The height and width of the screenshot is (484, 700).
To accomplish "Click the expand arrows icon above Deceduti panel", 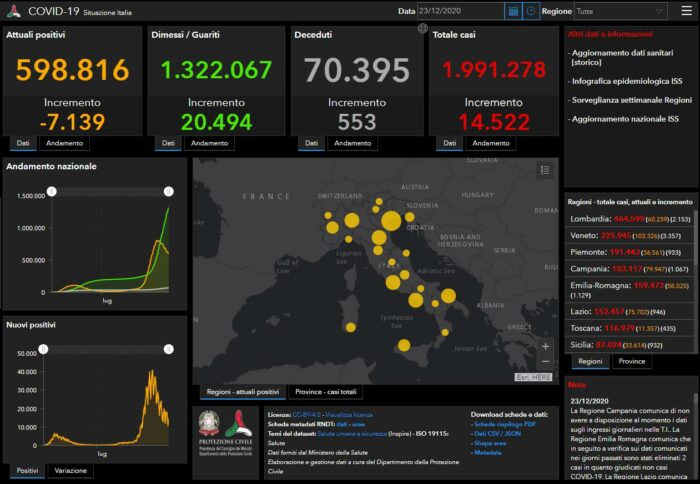I will pos(422,29).
